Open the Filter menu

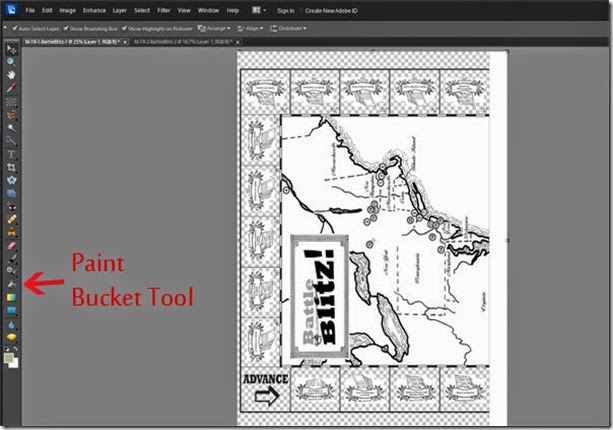(x=164, y=11)
